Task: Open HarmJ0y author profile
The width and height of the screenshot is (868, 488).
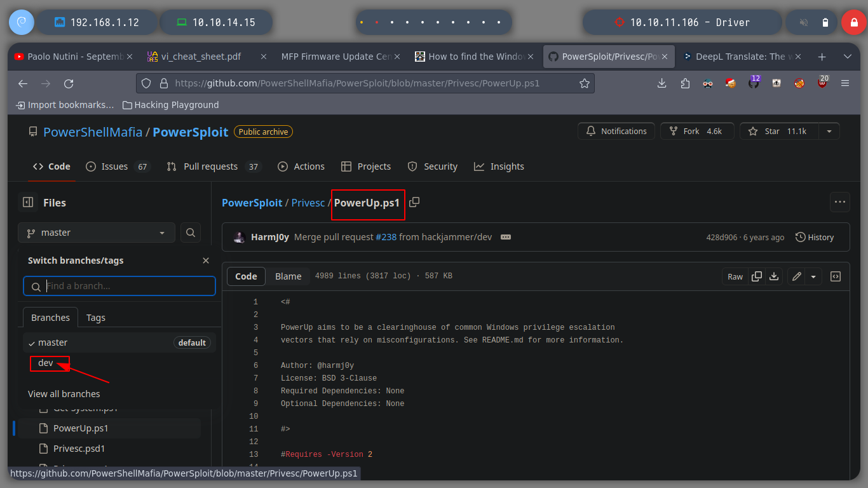Action: pyautogui.click(x=270, y=237)
